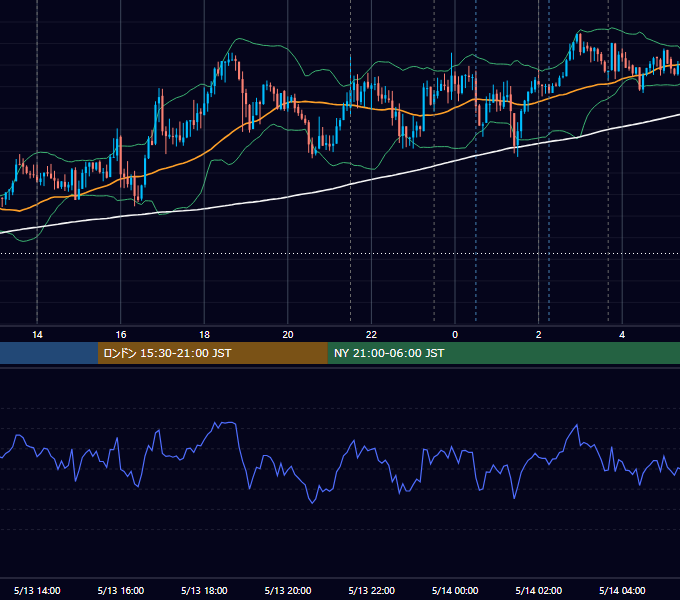This screenshot has width=680, height=600.
Task: Click the 5/13 14:00 time label
Action: (x=37, y=590)
